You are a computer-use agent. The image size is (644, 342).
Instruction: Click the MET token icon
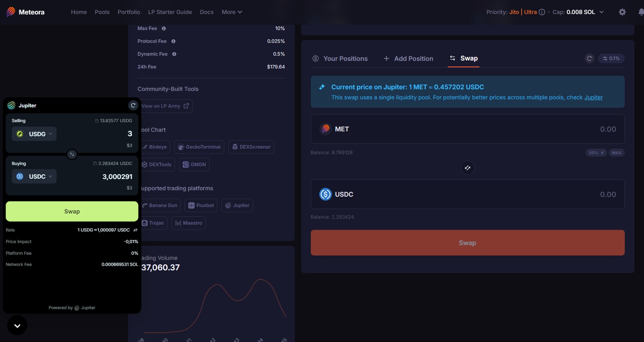click(x=326, y=129)
